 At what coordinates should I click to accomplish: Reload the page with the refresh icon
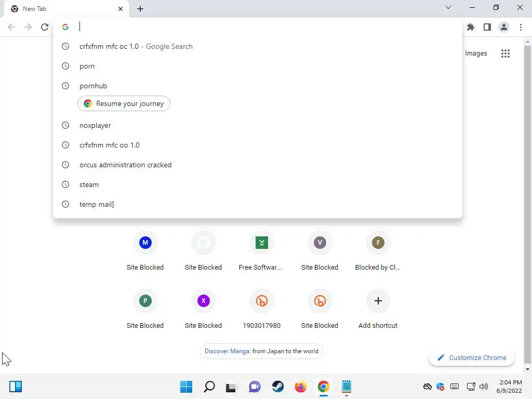(45, 27)
